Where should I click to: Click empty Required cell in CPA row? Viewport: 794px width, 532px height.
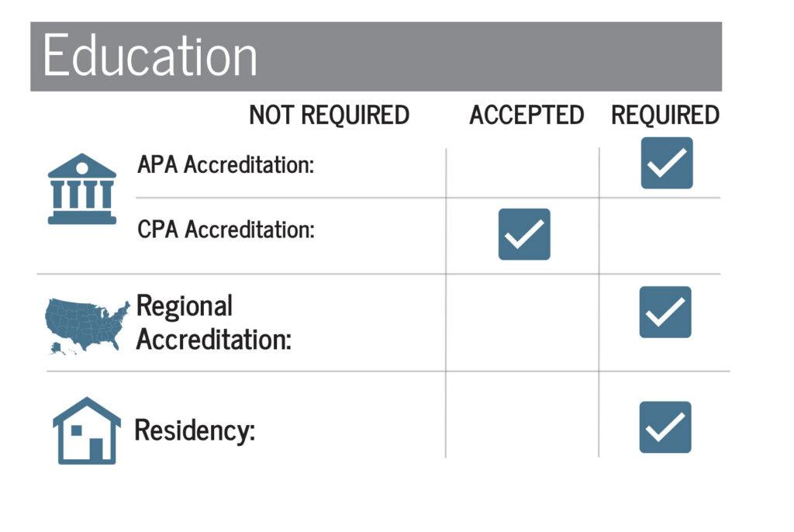pyautogui.click(x=660, y=236)
